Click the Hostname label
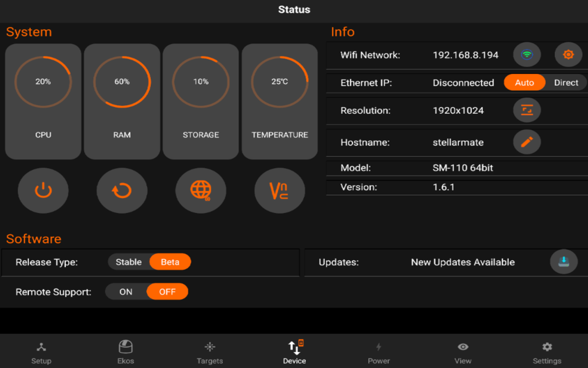 coord(365,142)
